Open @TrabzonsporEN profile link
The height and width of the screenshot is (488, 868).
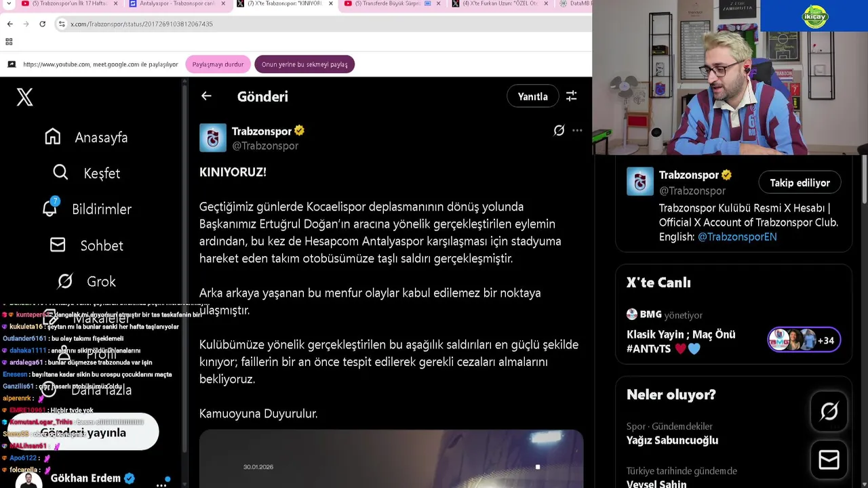click(737, 237)
